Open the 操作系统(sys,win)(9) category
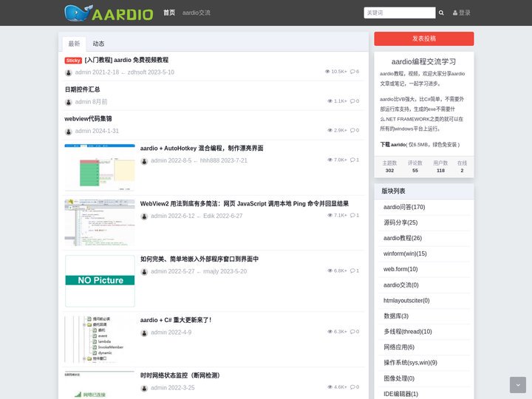The image size is (532, 399). [x=410, y=363]
